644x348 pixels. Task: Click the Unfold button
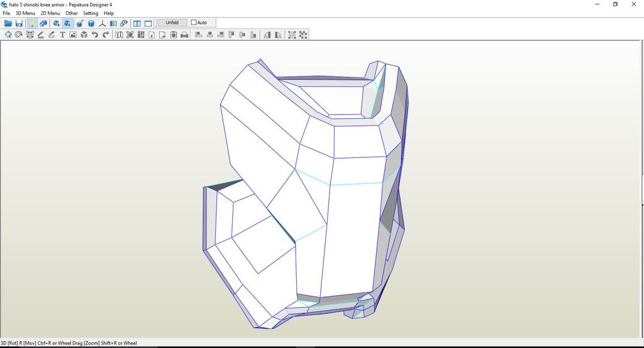coord(172,23)
